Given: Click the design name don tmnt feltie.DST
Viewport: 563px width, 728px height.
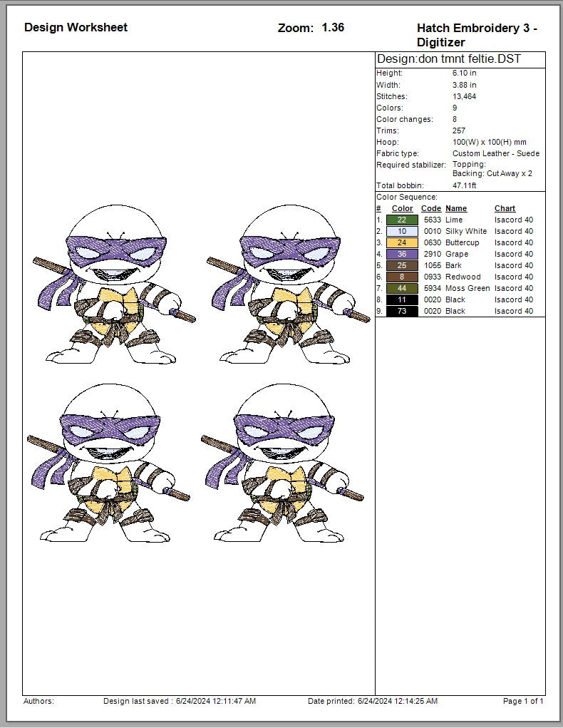Looking at the screenshot, I should tap(470, 59).
